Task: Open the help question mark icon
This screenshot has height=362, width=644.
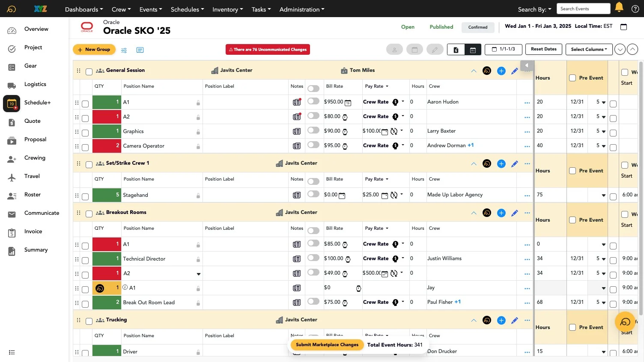Action: tap(635, 9)
